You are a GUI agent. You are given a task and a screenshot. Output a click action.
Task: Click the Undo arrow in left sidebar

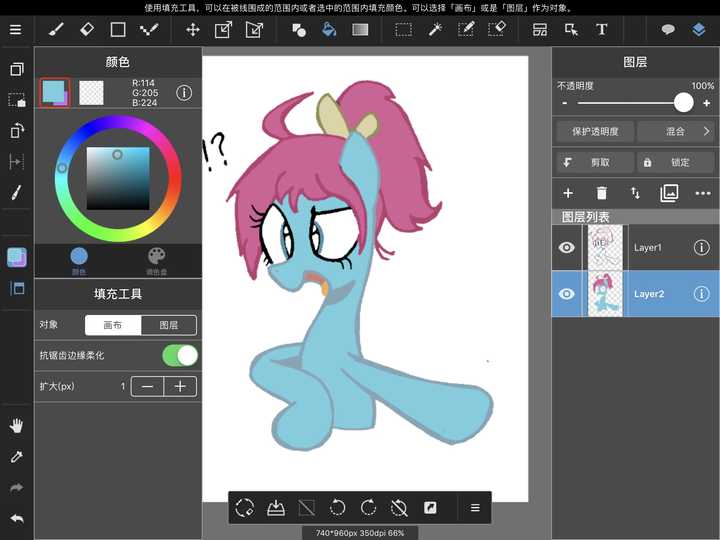point(17,519)
